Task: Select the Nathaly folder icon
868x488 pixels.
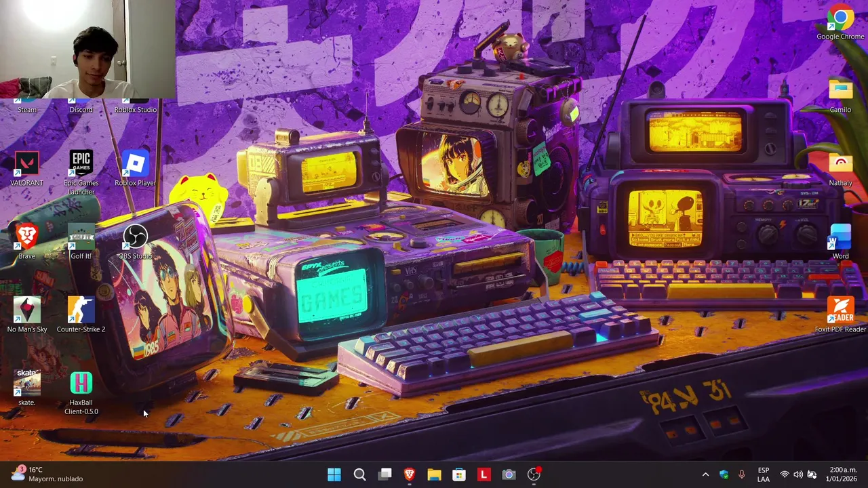Action: pyautogui.click(x=840, y=169)
